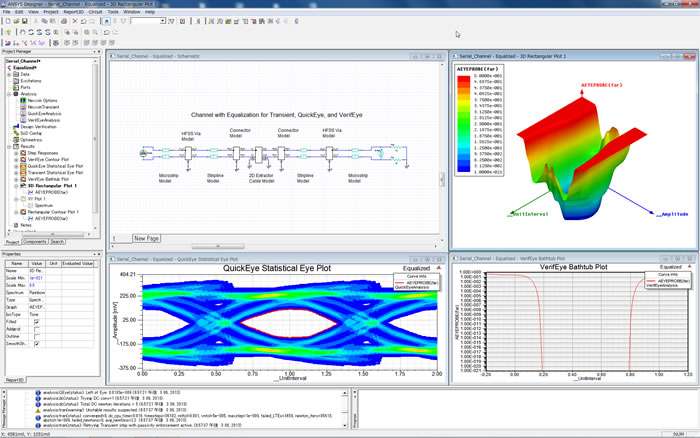
Task: Click the Save disk toolbar icon
Action: point(25,21)
